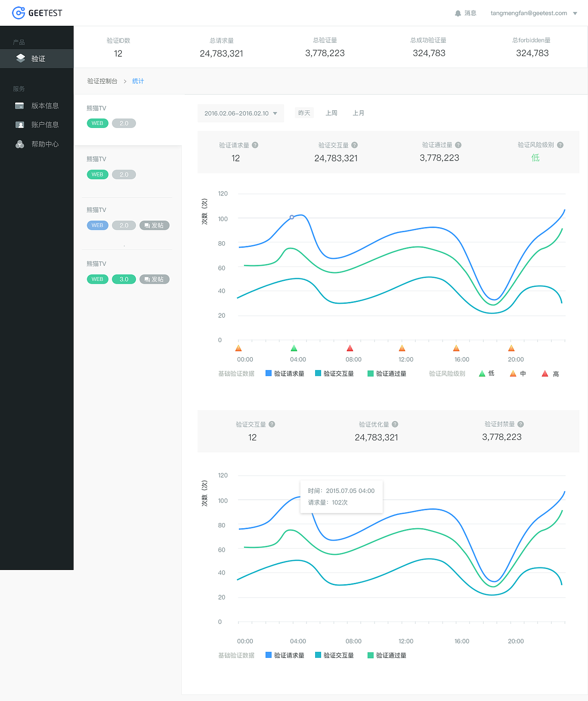
Task: Click the 统计 breadcrumb link
Action: [x=138, y=81]
